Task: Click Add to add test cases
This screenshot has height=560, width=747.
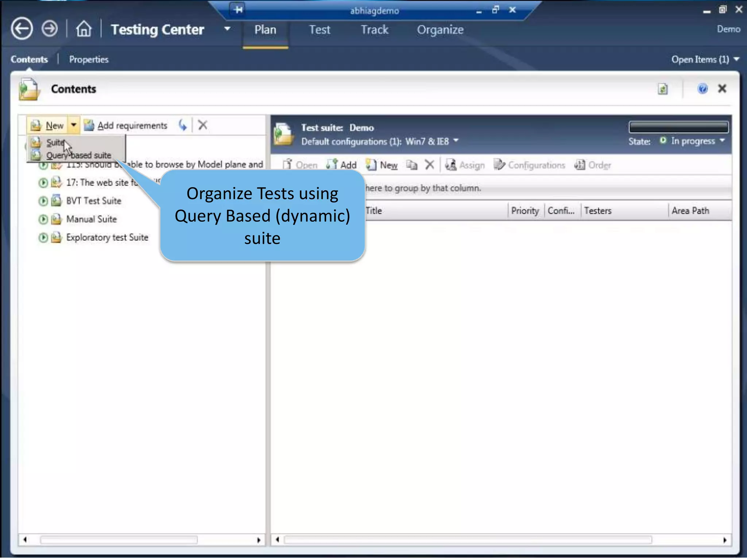Action: pyautogui.click(x=341, y=165)
